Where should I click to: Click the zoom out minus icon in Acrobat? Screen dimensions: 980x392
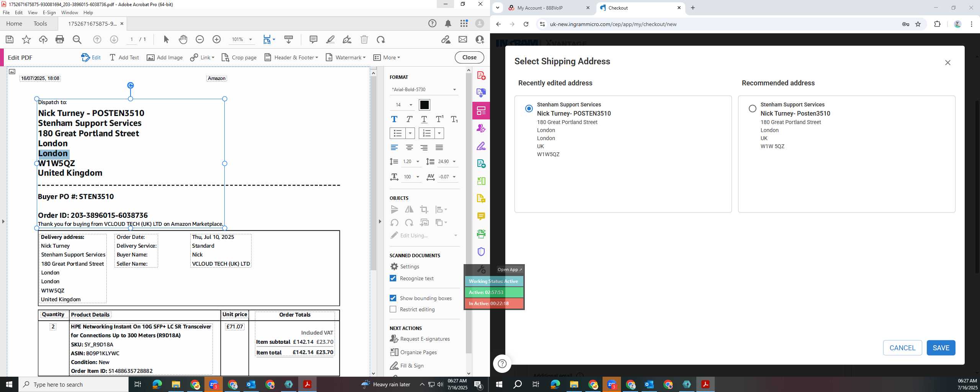200,39
